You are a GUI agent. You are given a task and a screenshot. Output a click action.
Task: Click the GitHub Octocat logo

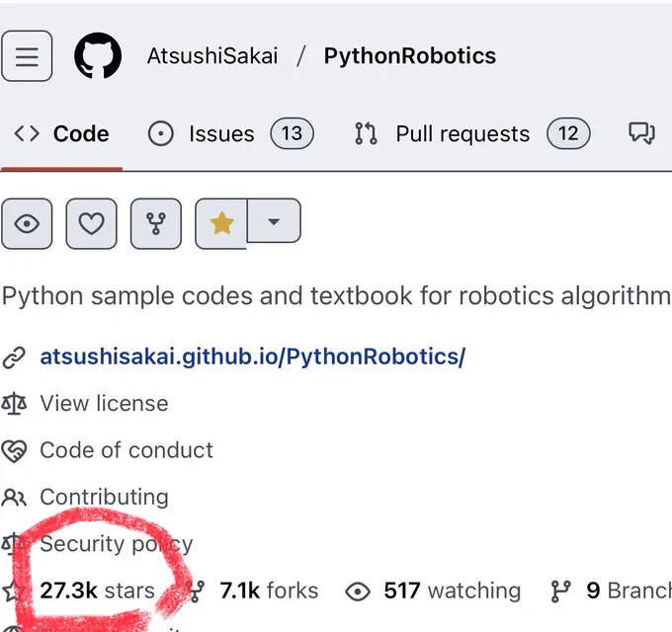(x=98, y=56)
